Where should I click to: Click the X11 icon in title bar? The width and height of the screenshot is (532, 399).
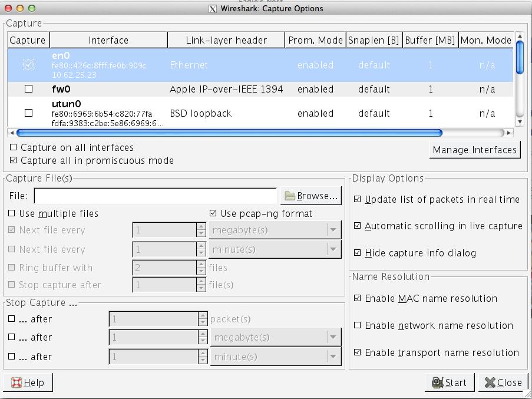pos(213,9)
